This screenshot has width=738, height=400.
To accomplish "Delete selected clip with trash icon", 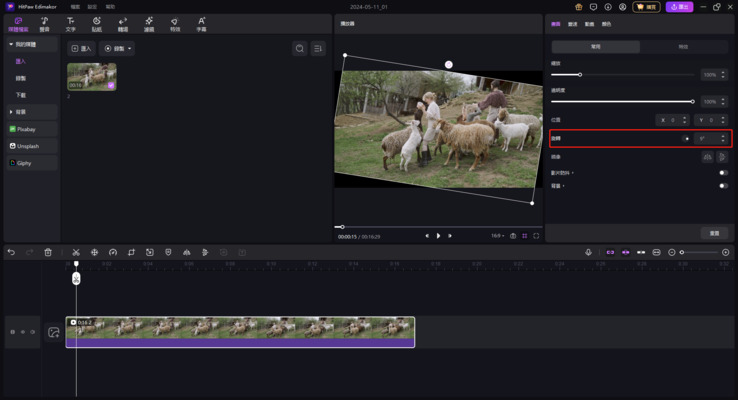I will 48,252.
